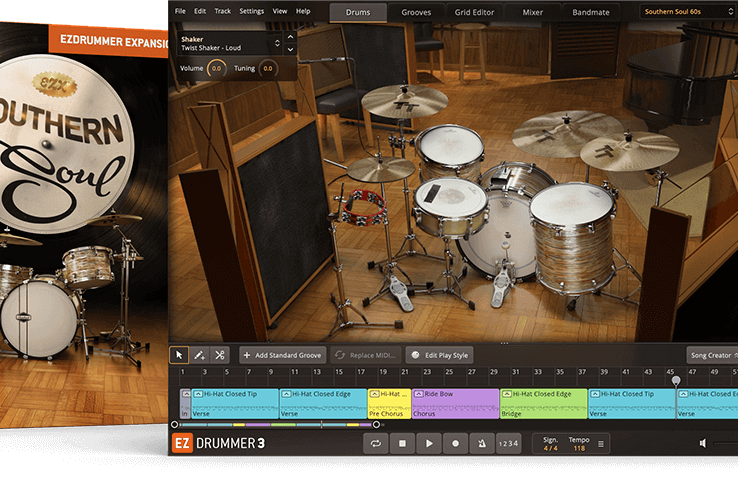
Task: Open the Edit menu
Action: coord(200,11)
